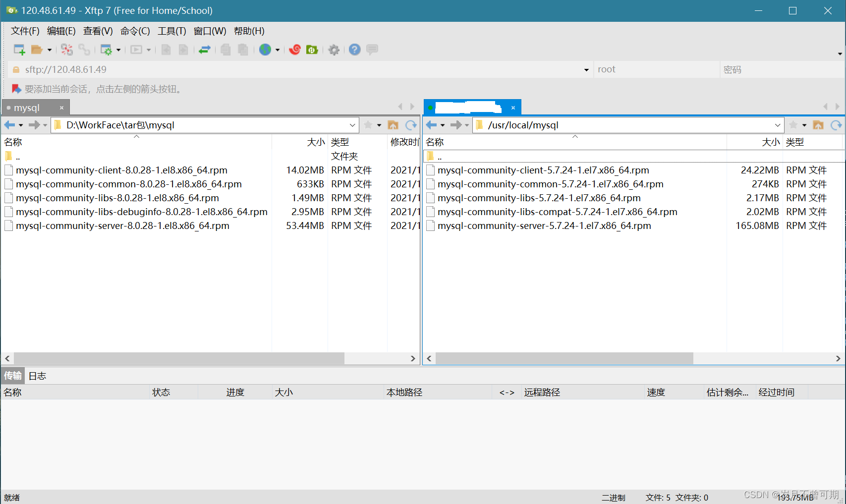Screen dimensions: 846x504
Task: Switch to the 传输 transfer tab
Action: point(13,376)
